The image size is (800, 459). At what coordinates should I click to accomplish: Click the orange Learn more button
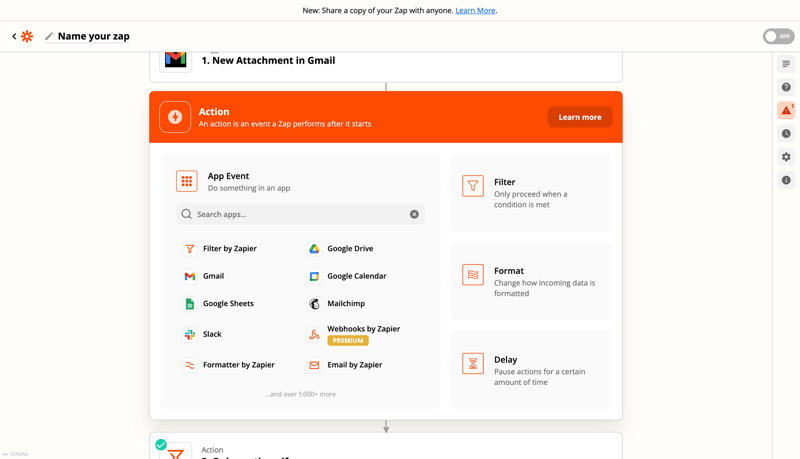coord(580,117)
